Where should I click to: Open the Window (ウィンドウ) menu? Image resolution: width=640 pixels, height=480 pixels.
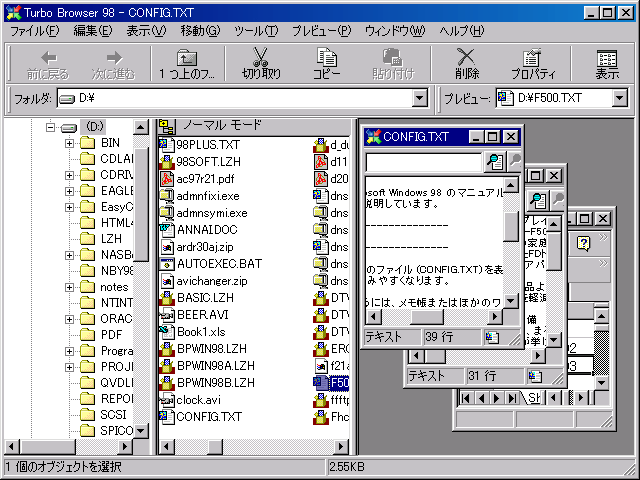(395, 31)
